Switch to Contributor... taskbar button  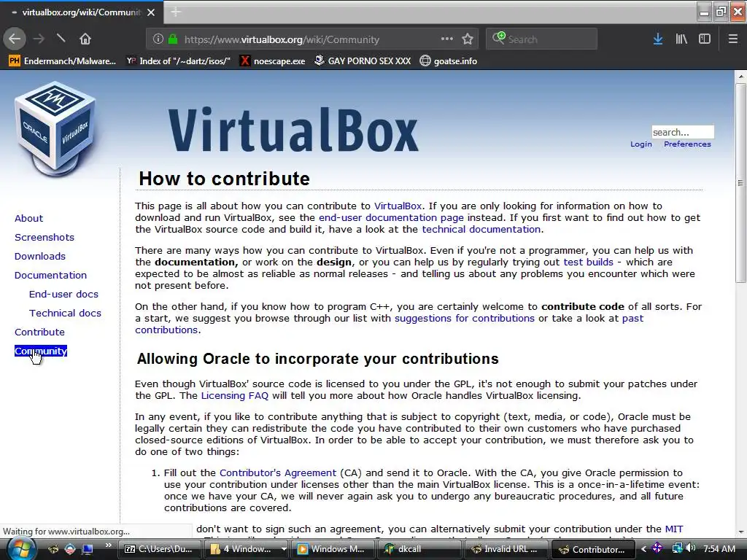coord(592,549)
